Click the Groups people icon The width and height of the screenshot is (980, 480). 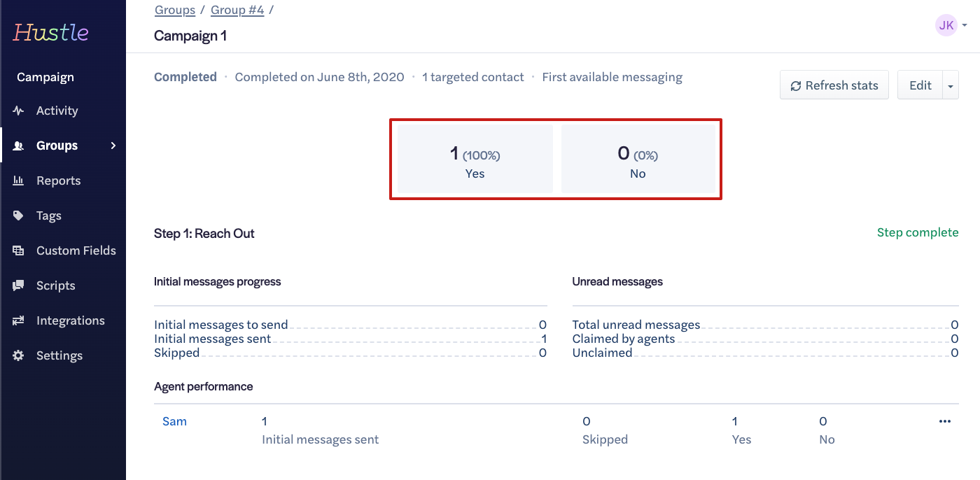(x=19, y=146)
